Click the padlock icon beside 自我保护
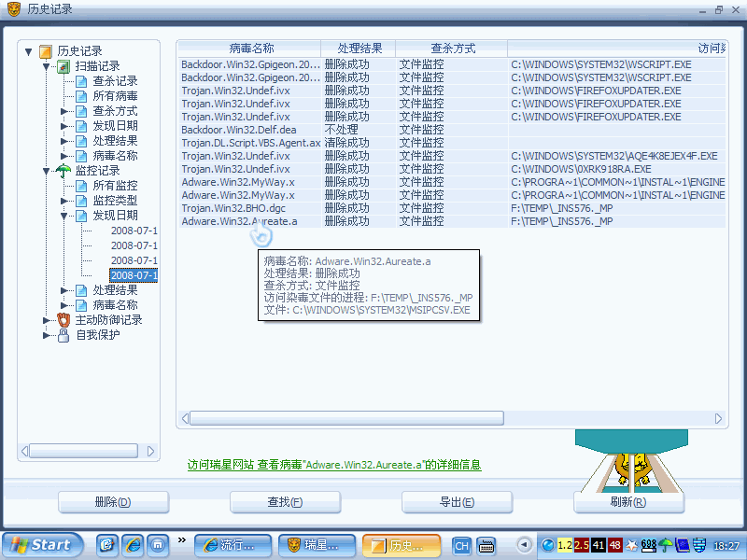The image size is (747, 560). click(x=63, y=335)
